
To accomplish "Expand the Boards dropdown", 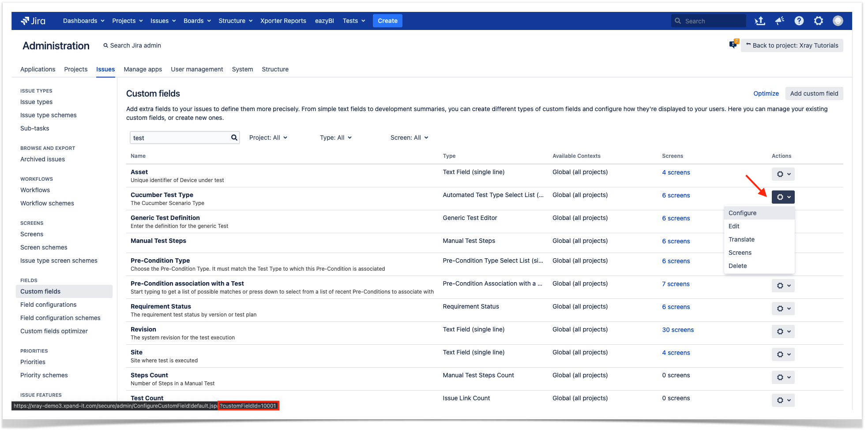I will tap(197, 21).
